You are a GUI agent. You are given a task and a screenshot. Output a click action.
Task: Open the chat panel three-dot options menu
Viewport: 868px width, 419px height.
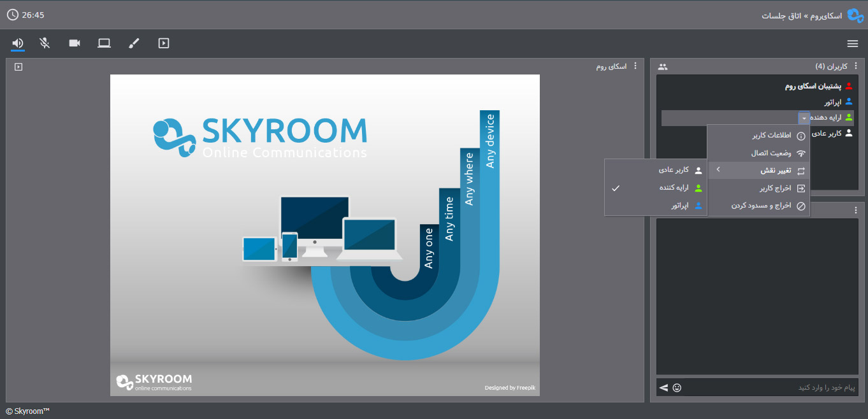click(856, 210)
